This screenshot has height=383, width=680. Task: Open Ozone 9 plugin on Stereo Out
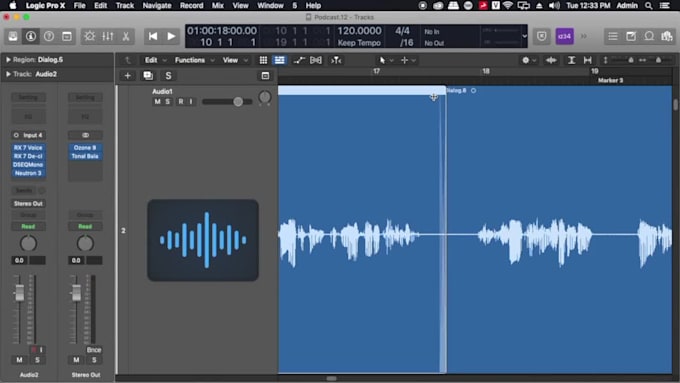point(85,147)
